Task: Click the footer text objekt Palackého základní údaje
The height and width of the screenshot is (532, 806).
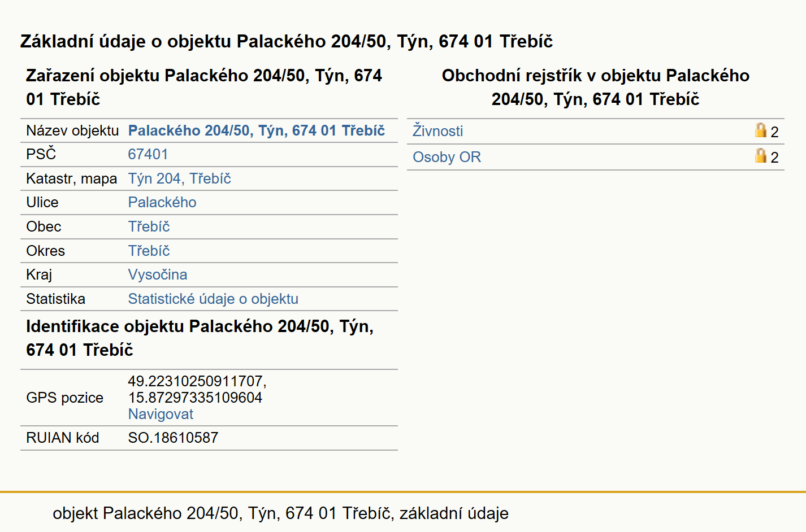Action: [280, 513]
